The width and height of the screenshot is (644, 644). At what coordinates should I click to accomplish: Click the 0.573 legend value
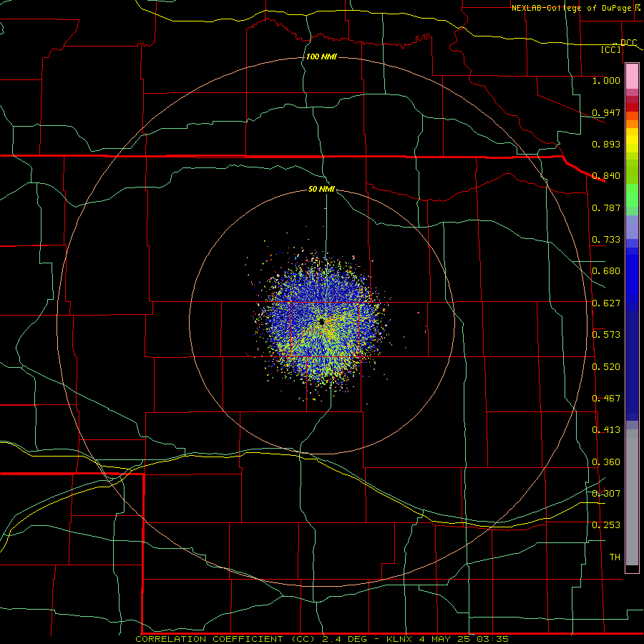606,335
